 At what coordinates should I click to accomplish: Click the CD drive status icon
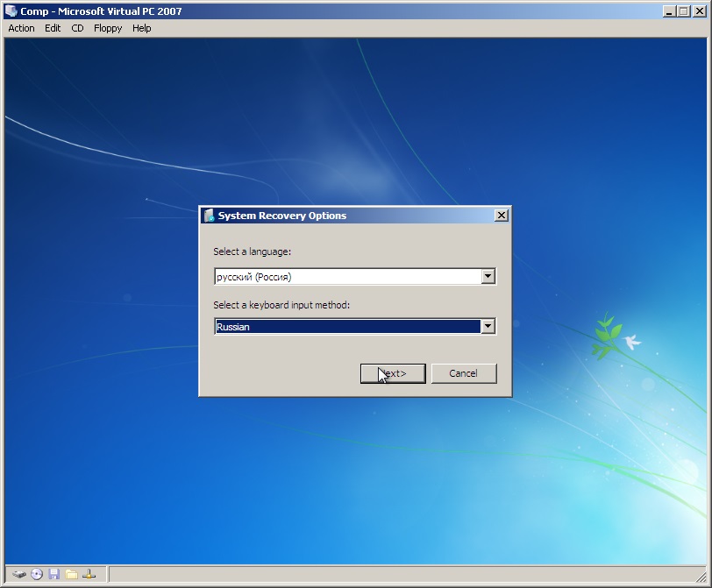[x=37, y=575]
